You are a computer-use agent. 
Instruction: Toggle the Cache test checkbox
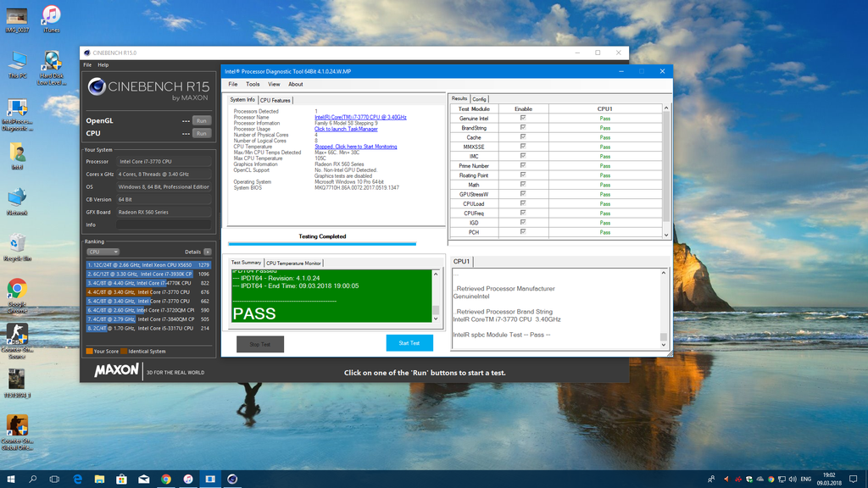click(x=522, y=136)
